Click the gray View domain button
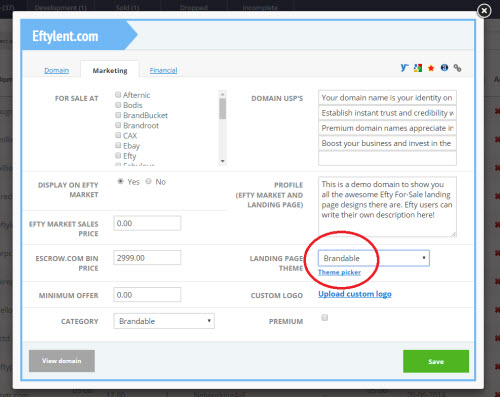500x397 pixels. coord(62,361)
